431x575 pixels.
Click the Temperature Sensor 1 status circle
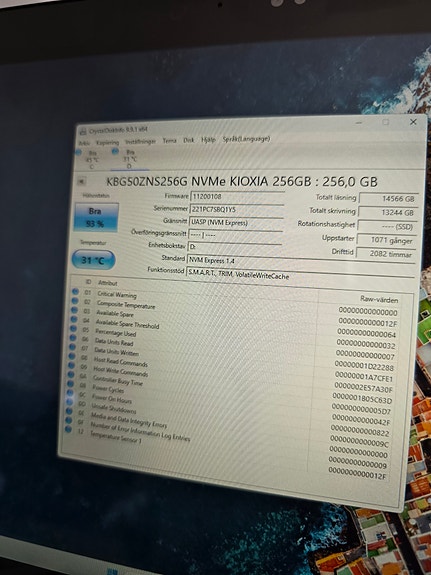coord(68,429)
